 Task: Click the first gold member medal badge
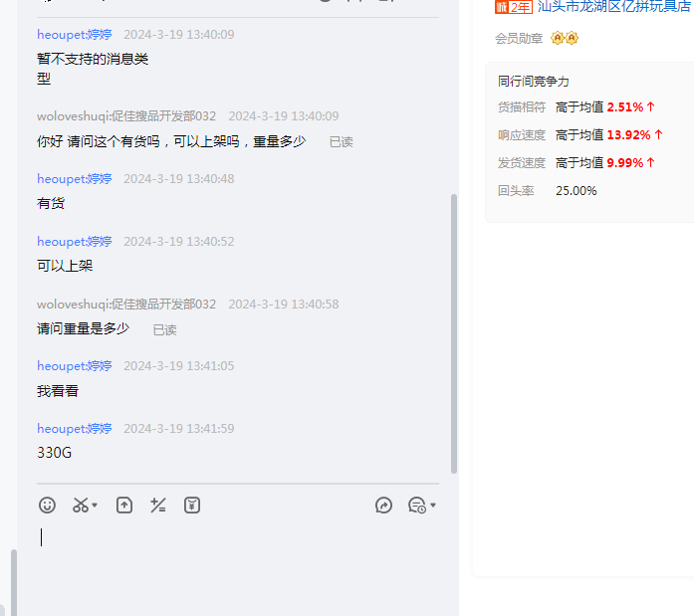point(558,38)
